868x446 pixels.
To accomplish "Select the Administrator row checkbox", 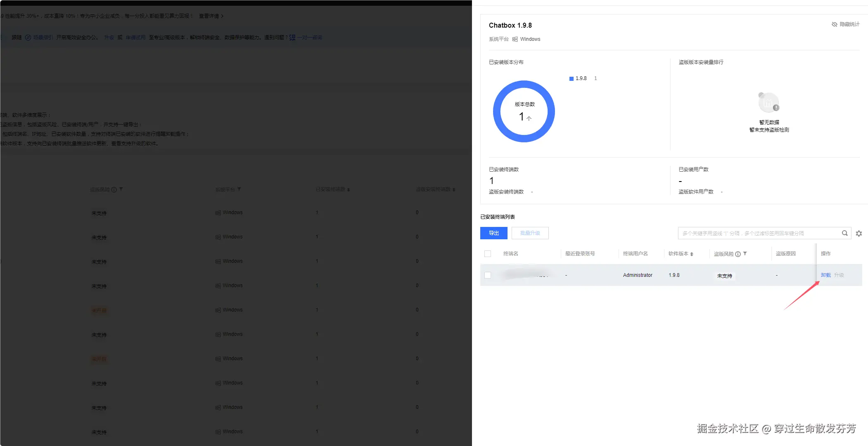I will (x=488, y=275).
